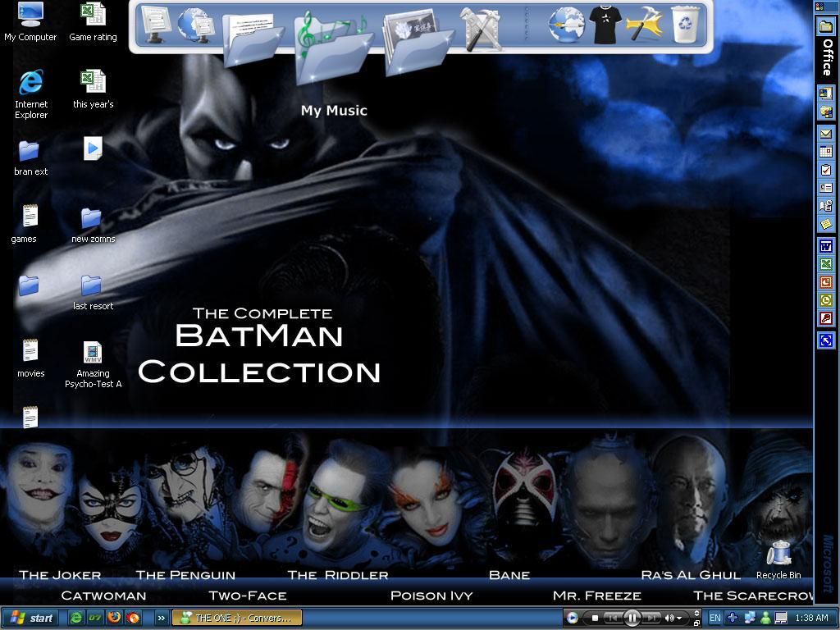840x630 pixels.
Task: Click the black T-shirt dock icon
Action: point(605,24)
